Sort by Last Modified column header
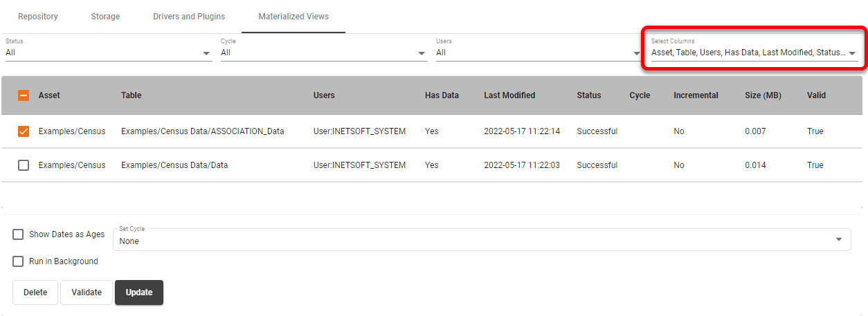 coord(509,95)
